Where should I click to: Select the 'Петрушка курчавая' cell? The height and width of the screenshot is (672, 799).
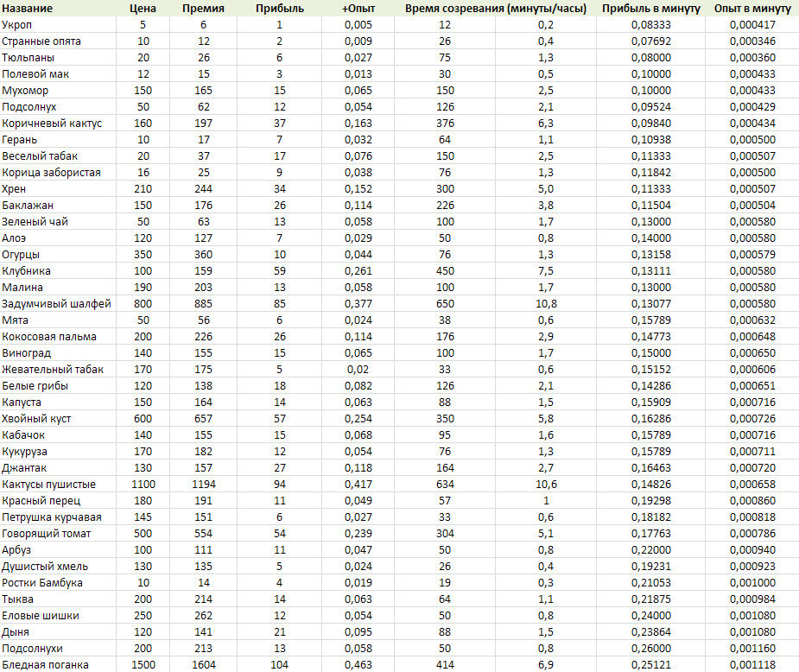pos(52,517)
